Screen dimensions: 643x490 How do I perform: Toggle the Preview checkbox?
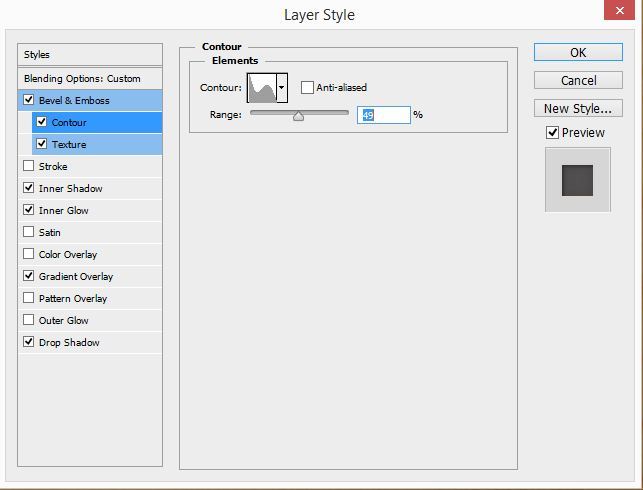coord(552,133)
